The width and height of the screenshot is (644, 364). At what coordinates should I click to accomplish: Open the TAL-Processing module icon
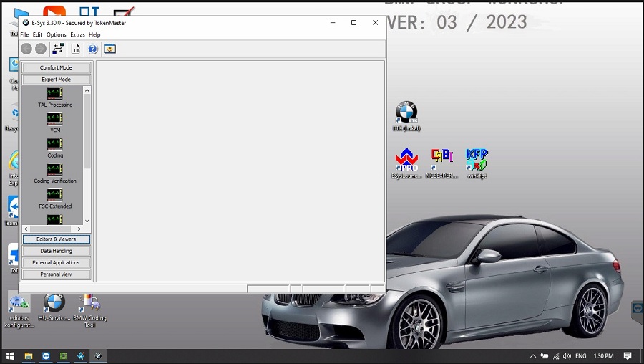54,93
